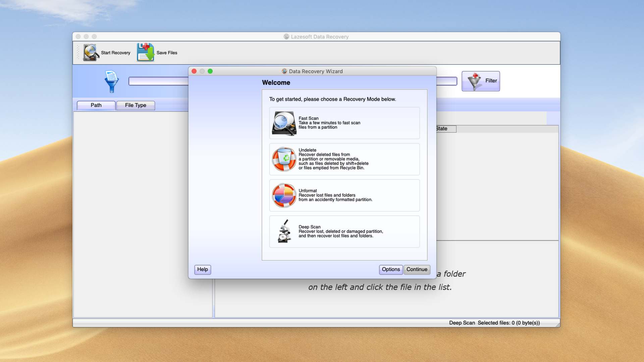
Task: Select the Deep Scan recovery mode icon
Action: click(283, 231)
